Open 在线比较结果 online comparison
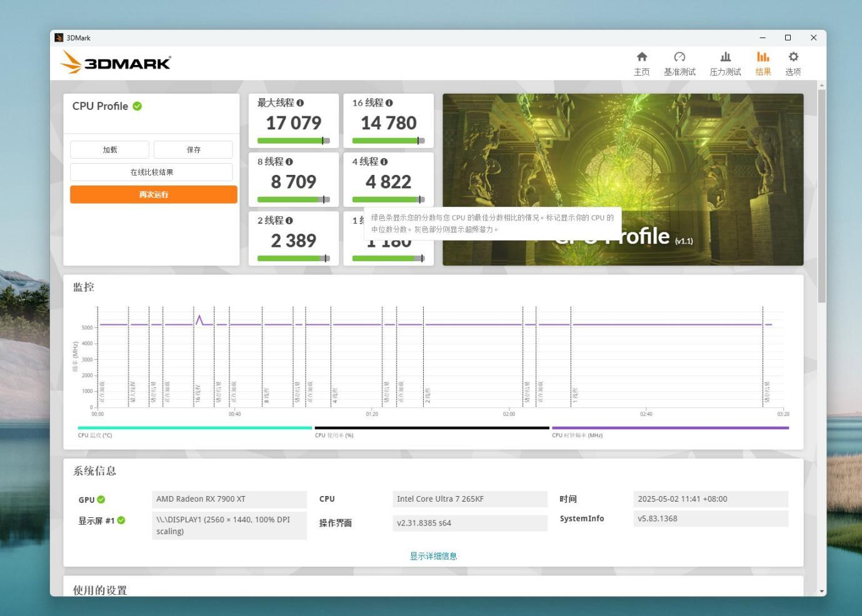Viewport: 862px width, 616px height. (x=151, y=172)
